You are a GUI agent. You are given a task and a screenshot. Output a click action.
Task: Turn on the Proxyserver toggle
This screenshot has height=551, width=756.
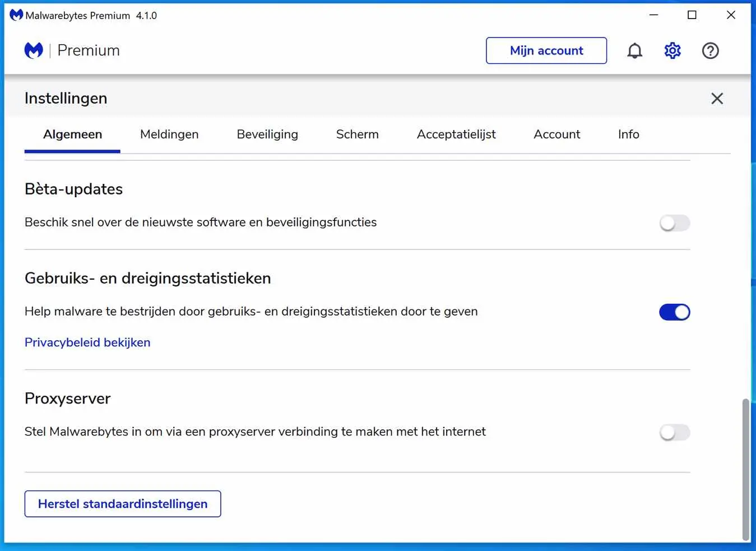[674, 432]
